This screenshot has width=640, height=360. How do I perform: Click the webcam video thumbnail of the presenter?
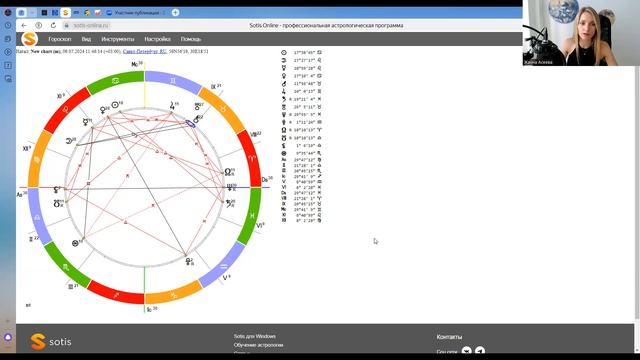point(581,33)
